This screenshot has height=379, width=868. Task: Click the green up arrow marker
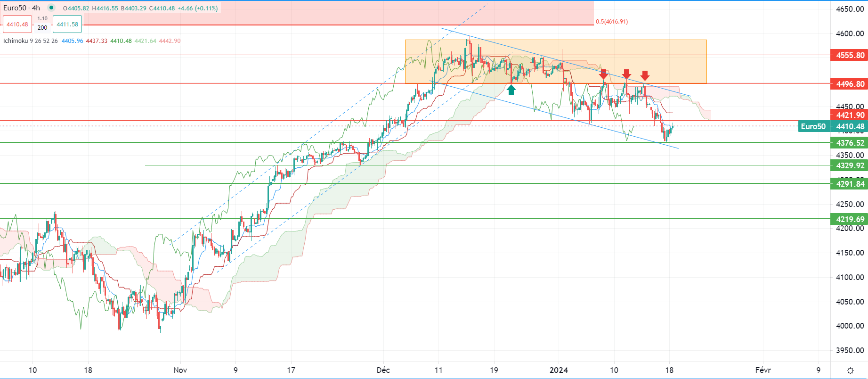click(511, 90)
